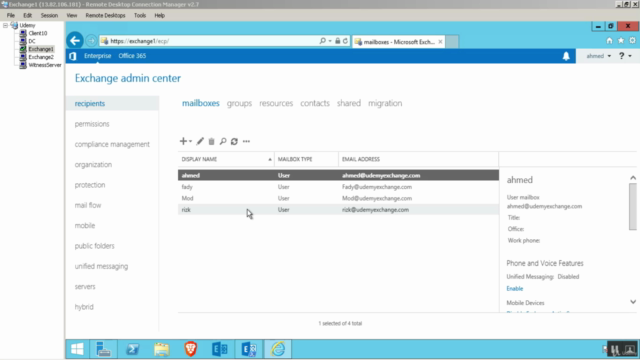Select the fady mailbox row
Viewport: 640px width, 360px height.
(338, 187)
